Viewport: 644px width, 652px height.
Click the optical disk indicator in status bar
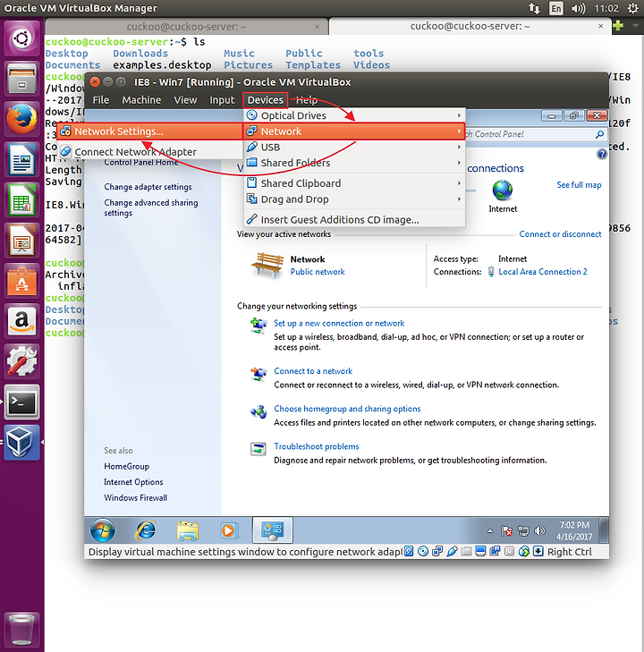click(x=423, y=551)
